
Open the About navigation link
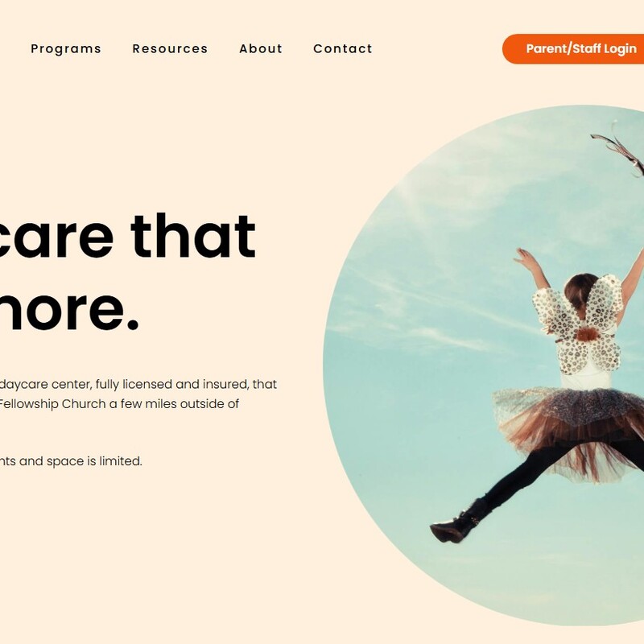click(x=261, y=48)
